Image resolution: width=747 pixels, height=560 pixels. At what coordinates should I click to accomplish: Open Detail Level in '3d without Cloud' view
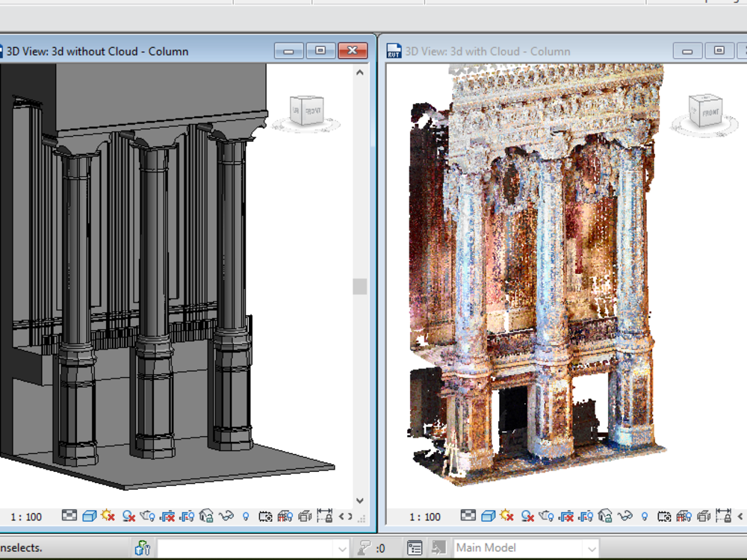[69, 515]
